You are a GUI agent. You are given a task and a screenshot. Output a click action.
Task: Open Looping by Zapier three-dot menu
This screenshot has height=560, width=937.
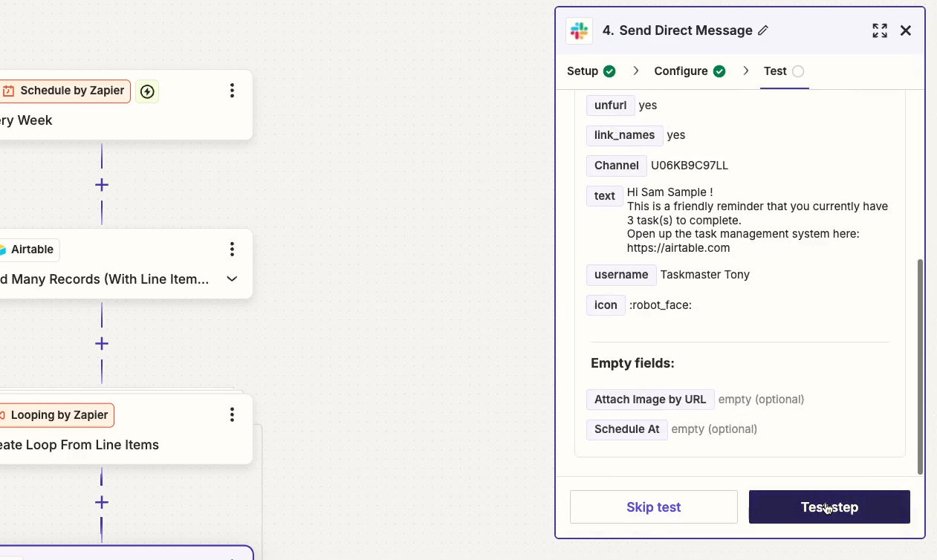click(232, 414)
